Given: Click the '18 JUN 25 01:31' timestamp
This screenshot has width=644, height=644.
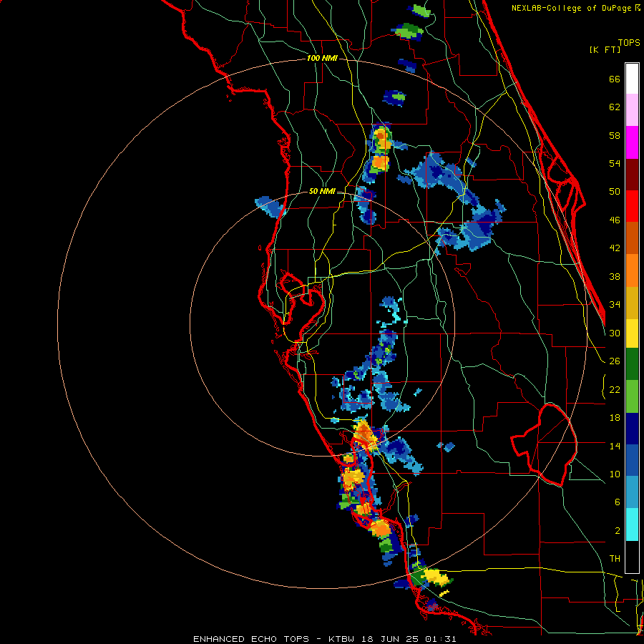Looking at the screenshot, I should (x=409, y=639).
